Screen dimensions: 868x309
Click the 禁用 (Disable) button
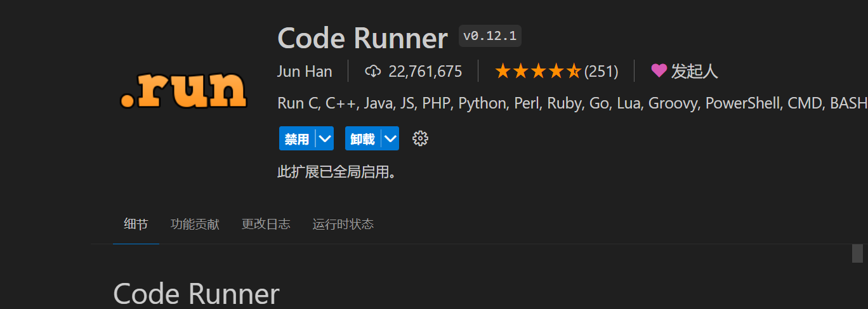coord(297,138)
